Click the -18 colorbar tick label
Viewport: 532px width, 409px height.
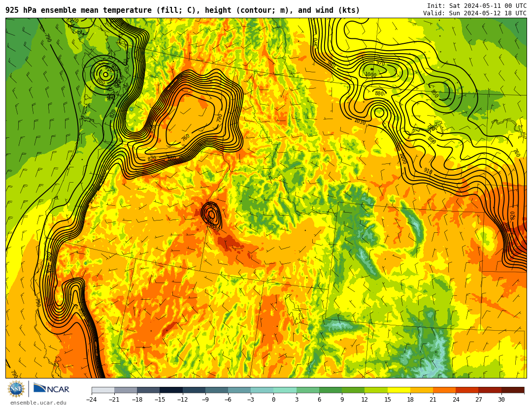point(137,400)
